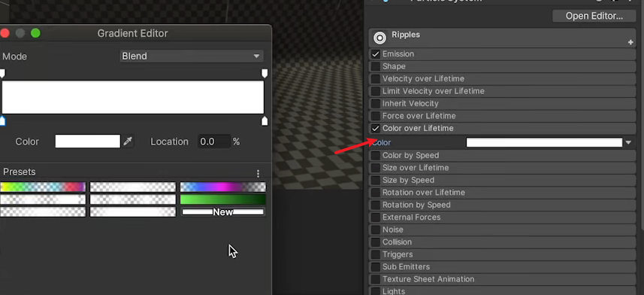Click the Color gradient field in Inspector
The width and height of the screenshot is (644, 295).
544,143
